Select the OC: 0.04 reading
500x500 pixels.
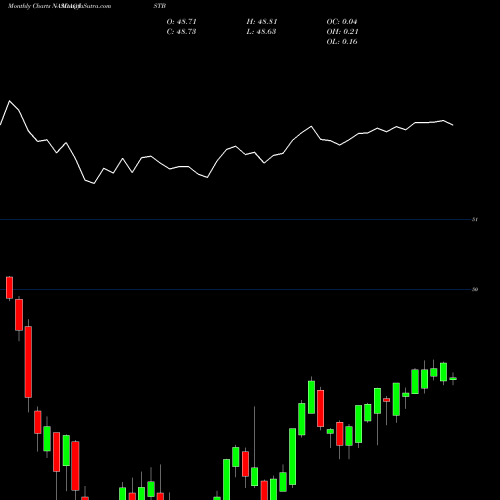[342, 22]
